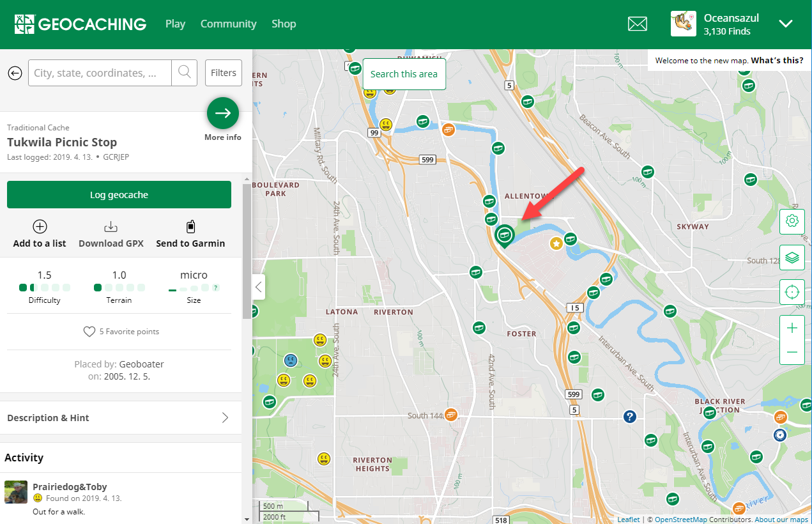
Task: Click the orange cache marker near route 599 river bend
Action: pyautogui.click(x=448, y=130)
